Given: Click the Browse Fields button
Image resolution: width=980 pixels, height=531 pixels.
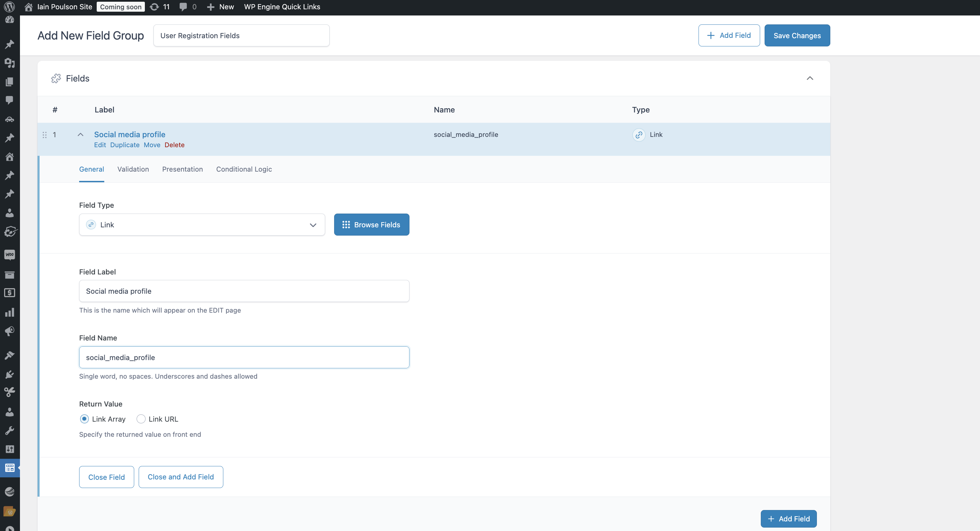Looking at the screenshot, I should click(x=371, y=225).
